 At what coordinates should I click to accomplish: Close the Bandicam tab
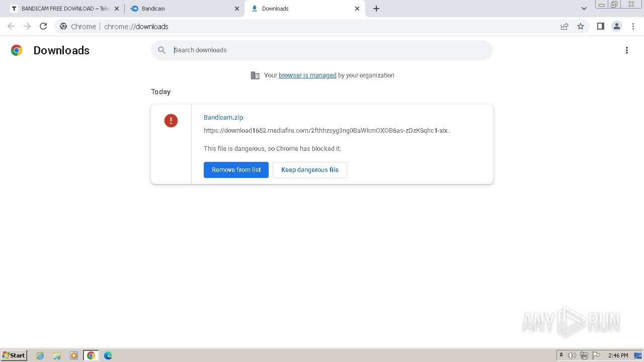[237, 9]
